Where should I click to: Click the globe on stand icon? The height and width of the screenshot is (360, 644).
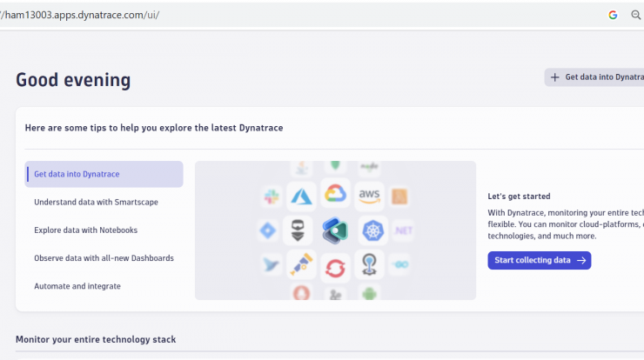(x=369, y=264)
